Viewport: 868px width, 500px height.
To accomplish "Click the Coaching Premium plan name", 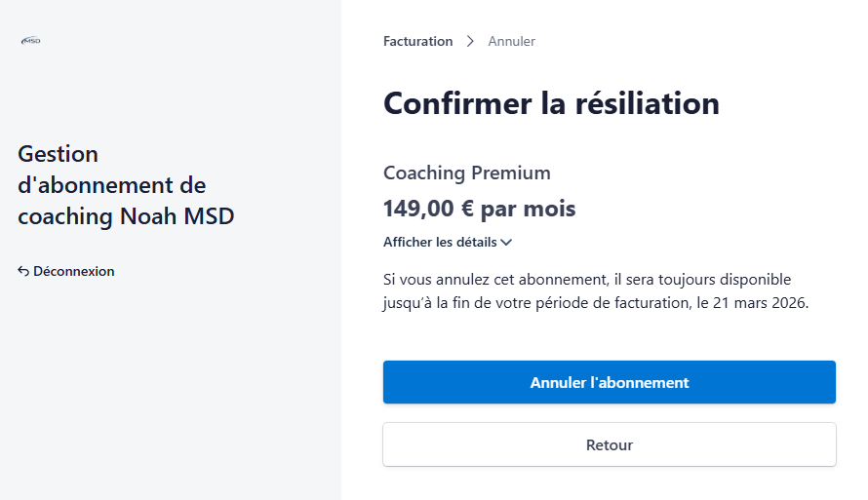I will (x=466, y=173).
